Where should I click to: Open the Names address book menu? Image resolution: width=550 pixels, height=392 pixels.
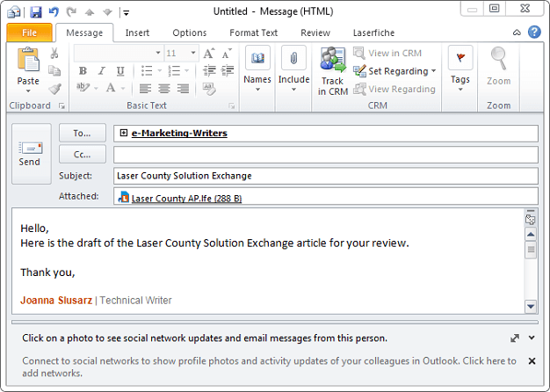pos(257,69)
